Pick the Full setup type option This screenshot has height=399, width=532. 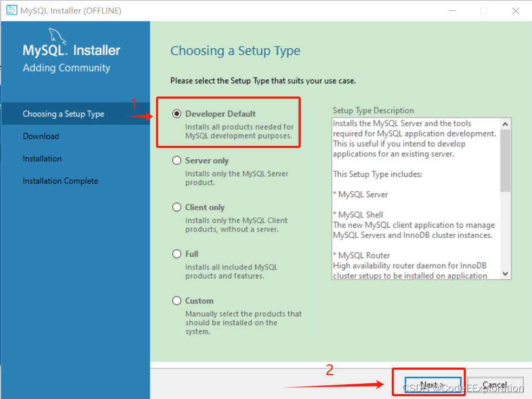tap(177, 254)
